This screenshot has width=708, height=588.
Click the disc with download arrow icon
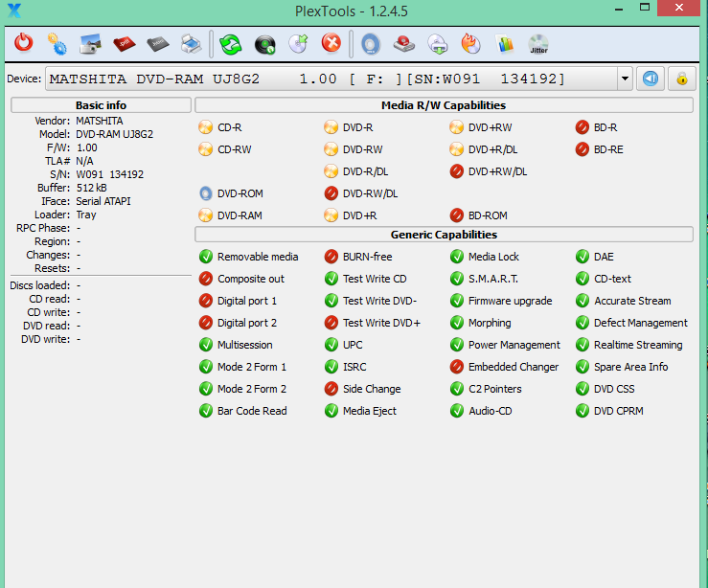coord(438,44)
